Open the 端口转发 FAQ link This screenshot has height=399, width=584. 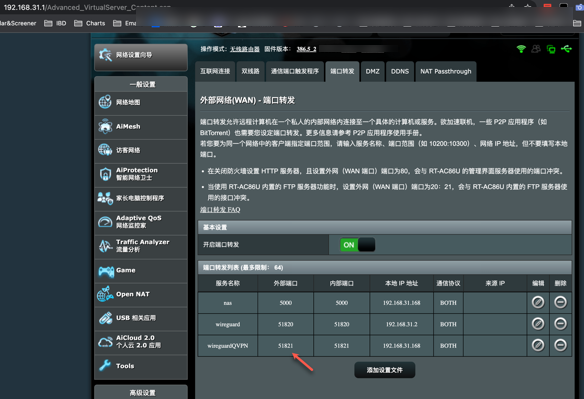pyautogui.click(x=220, y=210)
